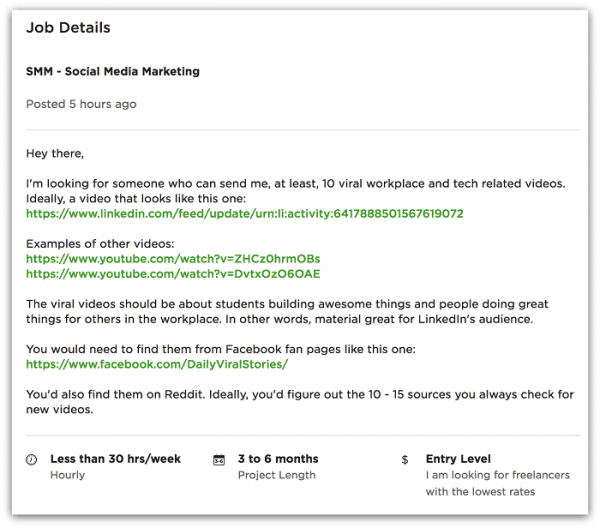Image resolution: width=600 pixels, height=528 pixels.
Task: Click the freelancers with lowest rates description
Action: [497, 483]
